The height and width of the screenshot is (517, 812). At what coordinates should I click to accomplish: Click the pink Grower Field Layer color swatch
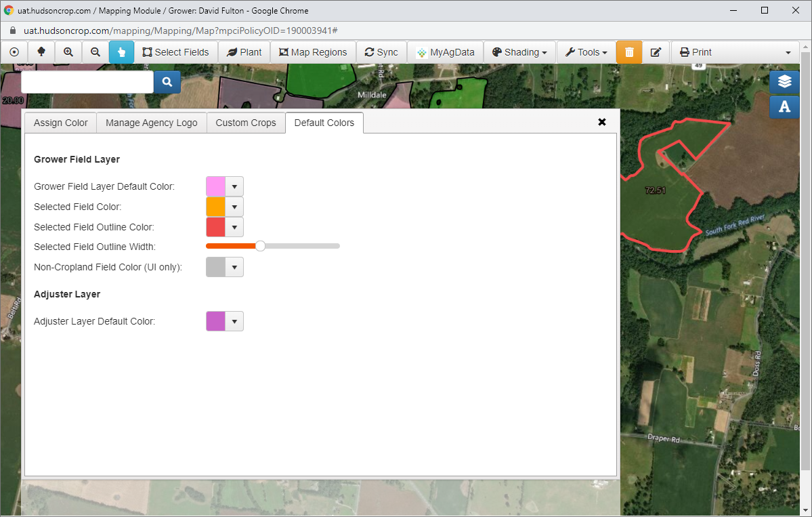pos(216,186)
